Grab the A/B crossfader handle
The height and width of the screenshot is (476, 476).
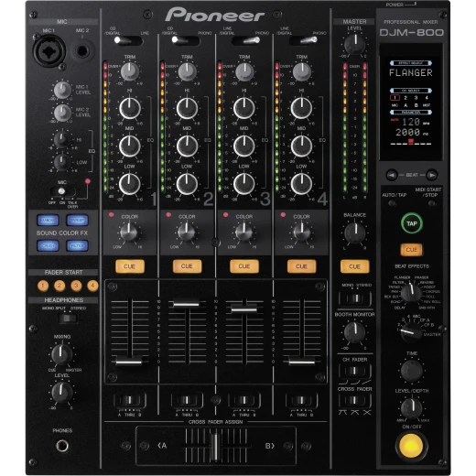click(215, 447)
